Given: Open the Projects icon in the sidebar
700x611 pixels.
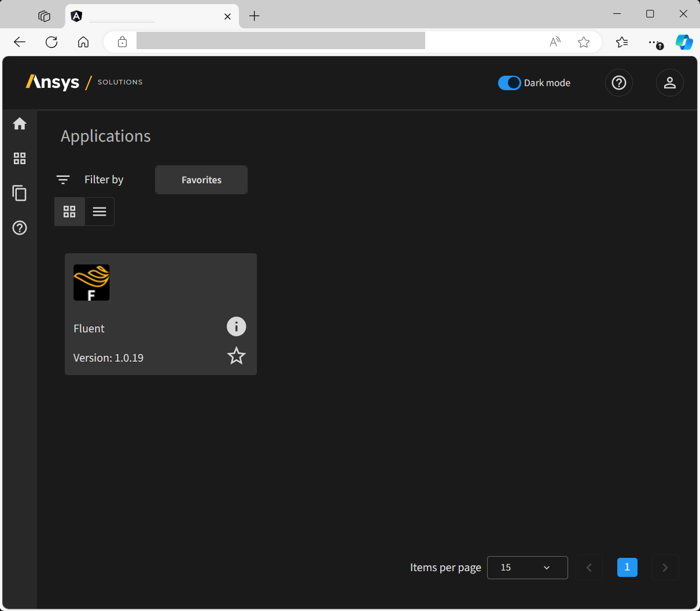Looking at the screenshot, I should 19,194.
